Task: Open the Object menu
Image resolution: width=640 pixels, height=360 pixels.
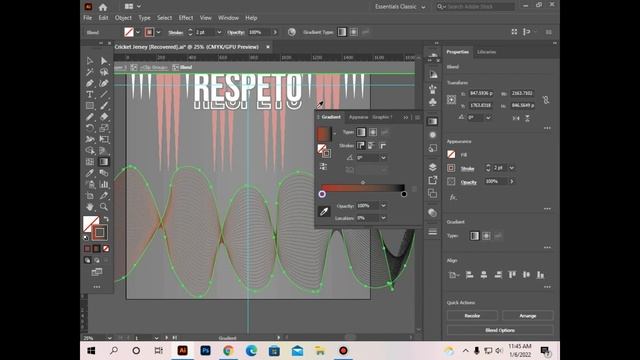Action: tap(123, 18)
